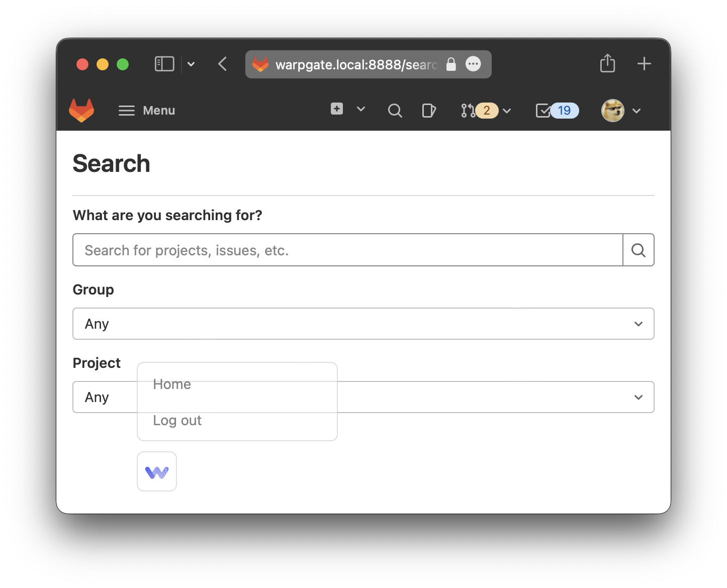Click the user avatar picture
Screen dimensions: 727x588
[x=613, y=111]
